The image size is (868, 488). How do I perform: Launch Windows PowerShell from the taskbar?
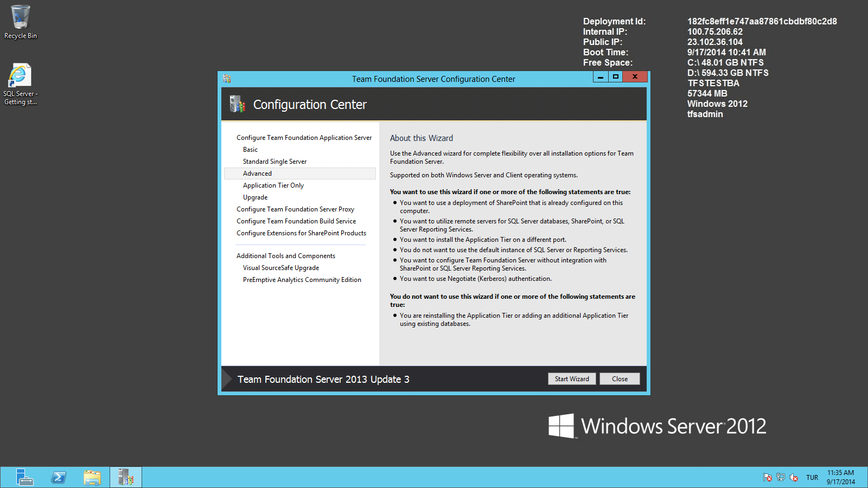59,477
